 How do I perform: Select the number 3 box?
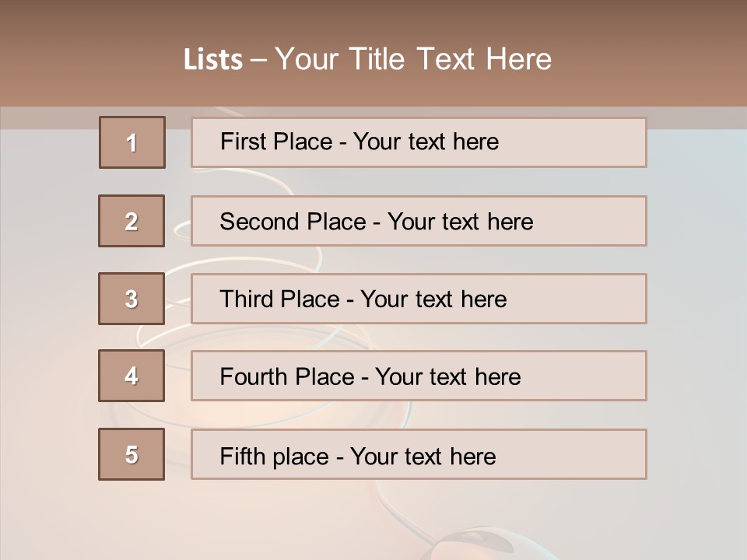[x=132, y=299]
